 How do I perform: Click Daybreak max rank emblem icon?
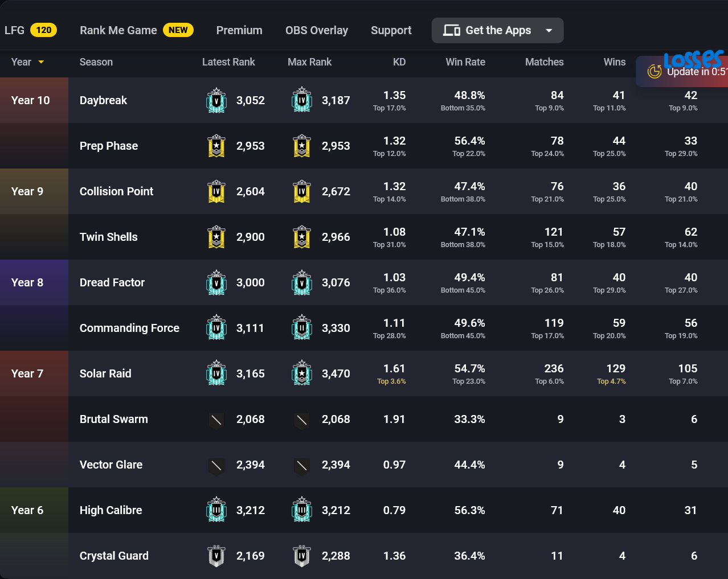pyautogui.click(x=302, y=100)
